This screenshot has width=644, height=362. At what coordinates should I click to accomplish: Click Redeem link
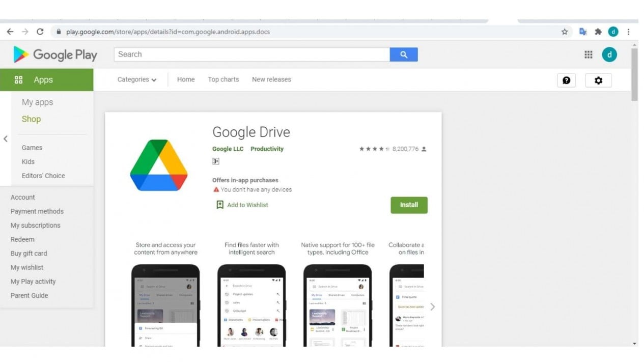click(x=22, y=239)
